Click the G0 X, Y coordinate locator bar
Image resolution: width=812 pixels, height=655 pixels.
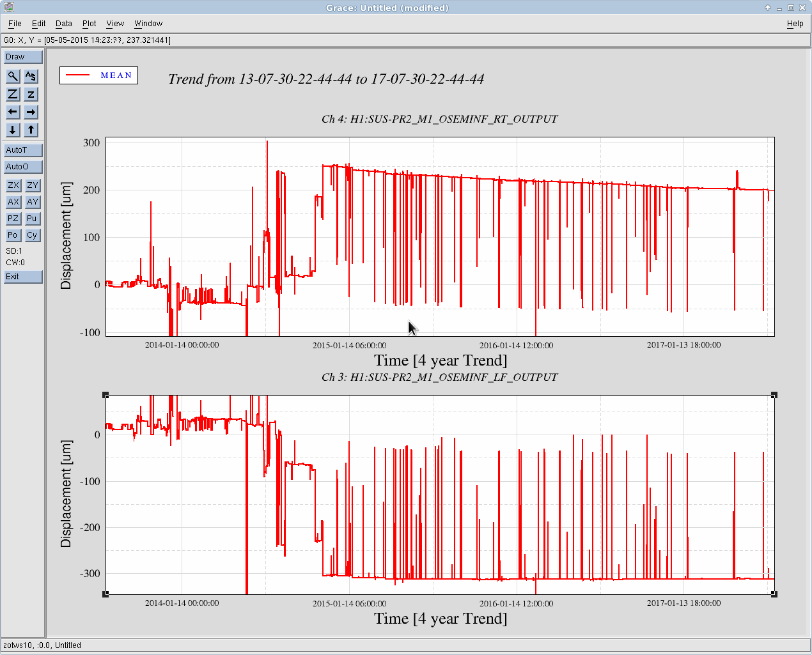click(405, 40)
